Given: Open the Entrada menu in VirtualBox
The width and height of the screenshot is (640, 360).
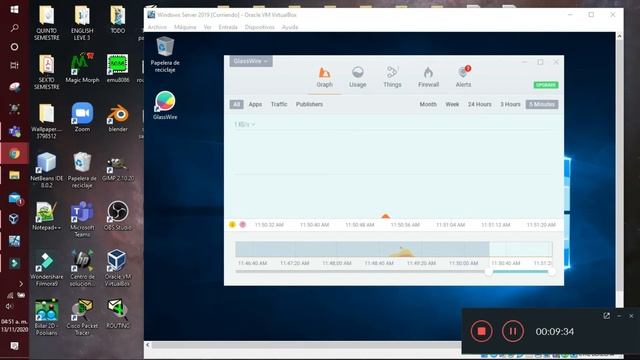Looking at the screenshot, I should 228,27.
